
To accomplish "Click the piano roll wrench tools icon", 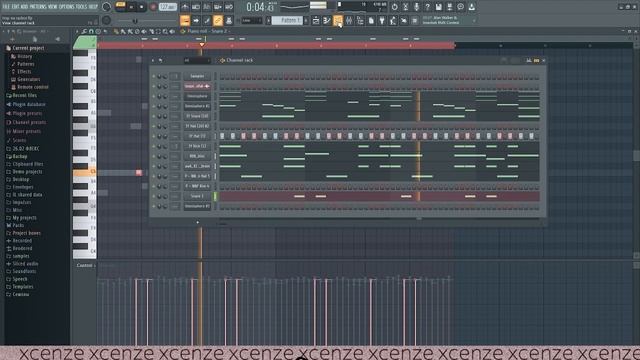I will 84,31.
